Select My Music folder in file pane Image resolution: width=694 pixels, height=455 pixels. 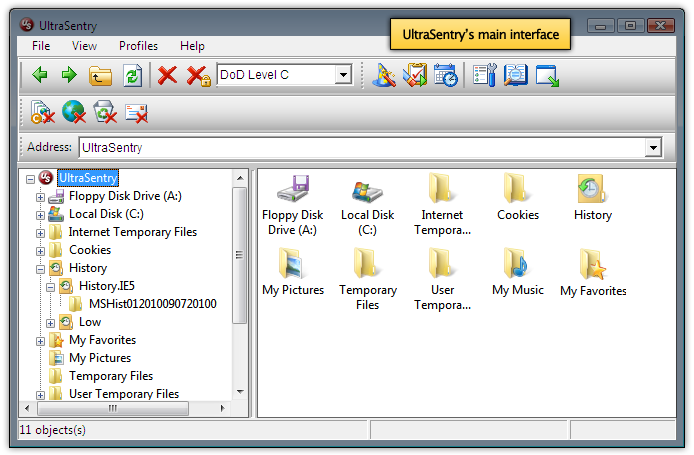pyautogui.click(x=517, y=272)
